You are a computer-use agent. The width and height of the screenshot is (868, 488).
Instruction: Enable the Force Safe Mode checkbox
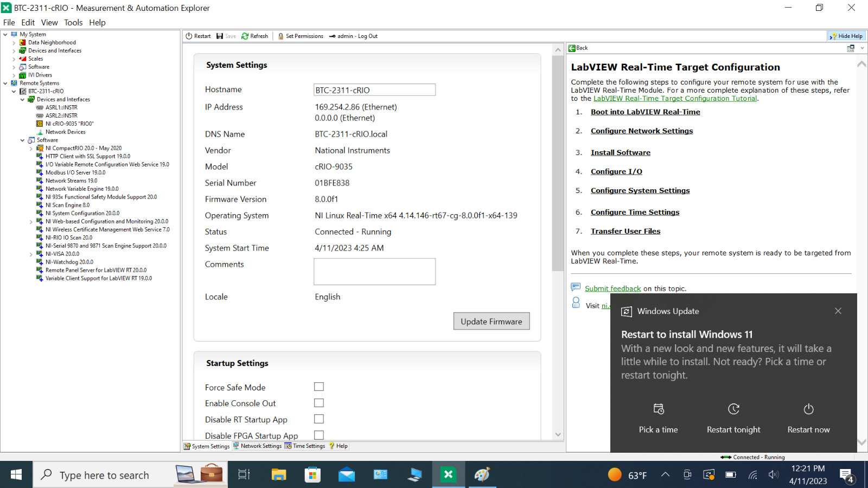319,387
